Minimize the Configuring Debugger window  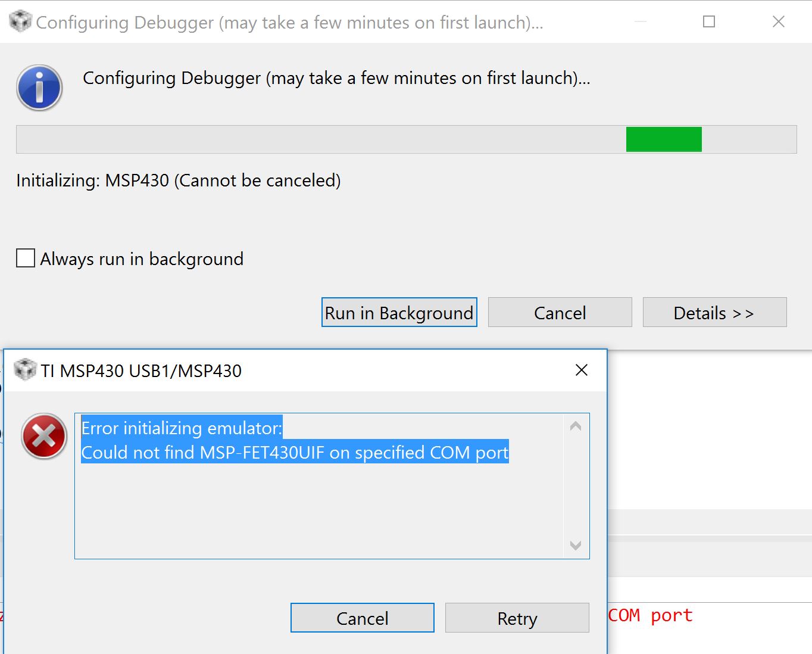[x=641, y=22]
